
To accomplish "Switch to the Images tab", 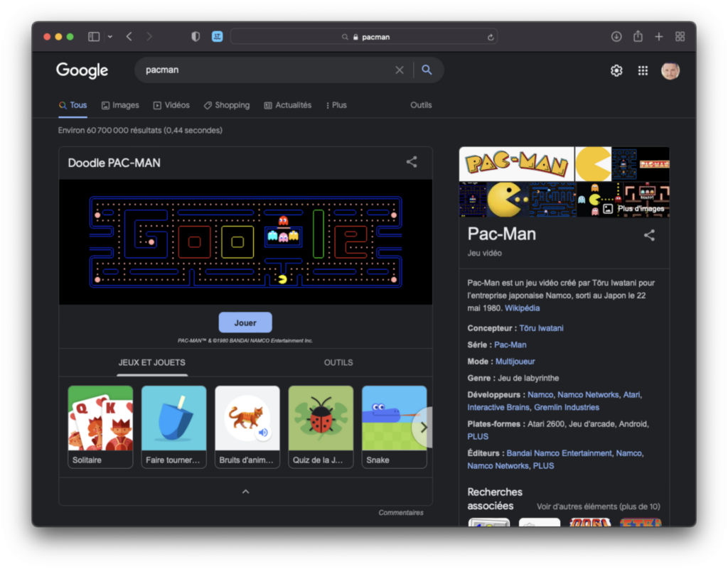I will [x=120, y=105].
